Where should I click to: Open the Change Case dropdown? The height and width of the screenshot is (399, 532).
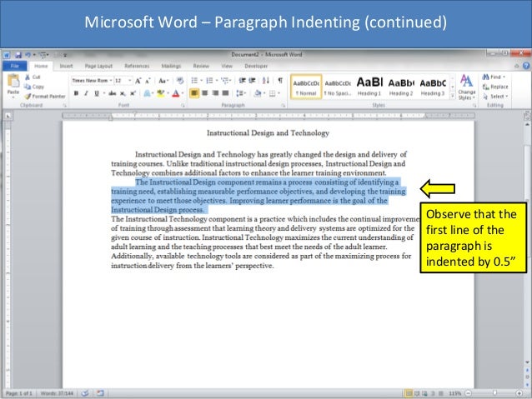point(163,81)
